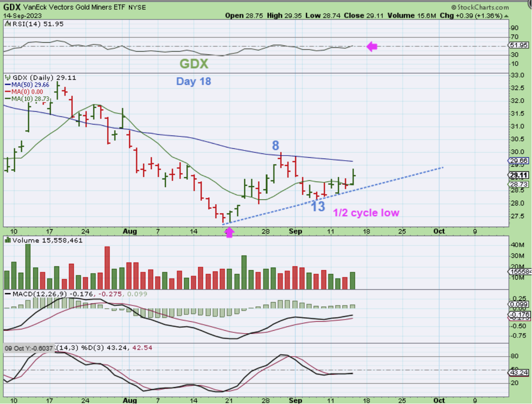Click the blue '8' cycle day label

point(275,145)
